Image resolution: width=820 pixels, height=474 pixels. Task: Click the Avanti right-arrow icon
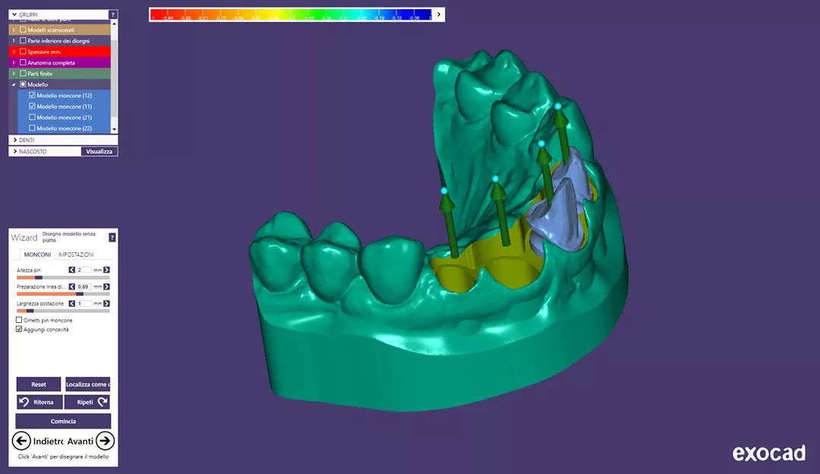[x=105, y=441]
